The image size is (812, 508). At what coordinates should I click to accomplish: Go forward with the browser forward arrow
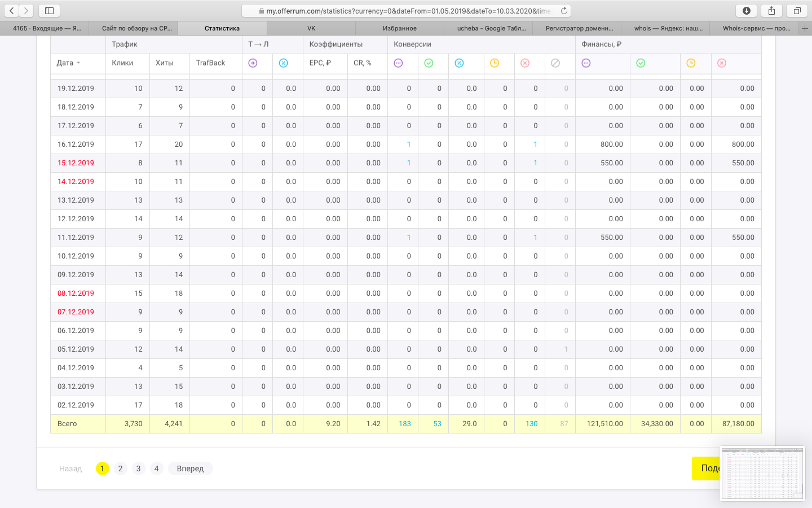(x=26, y=11)
